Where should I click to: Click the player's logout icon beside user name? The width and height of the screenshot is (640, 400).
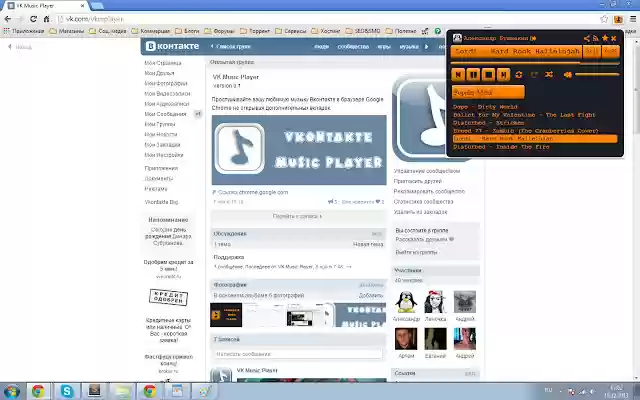tap(533, 38)
